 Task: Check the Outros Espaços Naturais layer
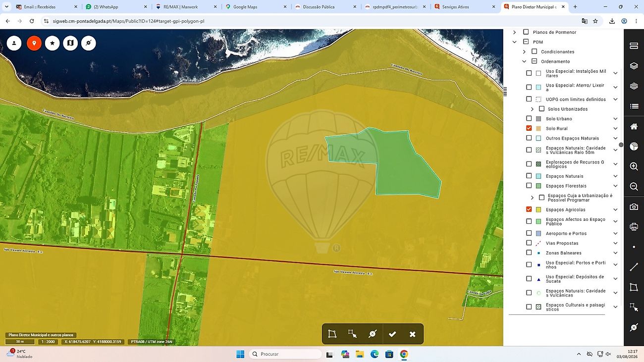point(529,138)
